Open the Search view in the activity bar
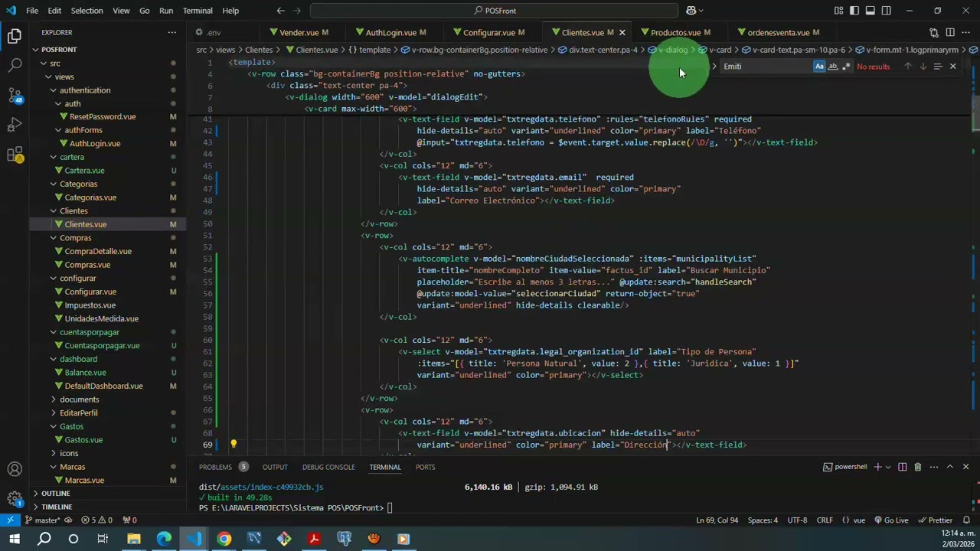 15,65
